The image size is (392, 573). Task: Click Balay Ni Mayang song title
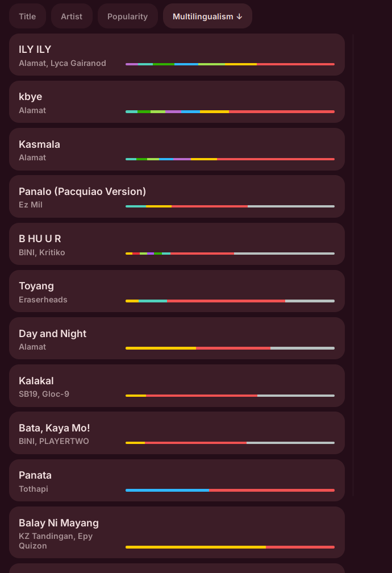pos(59,523)
